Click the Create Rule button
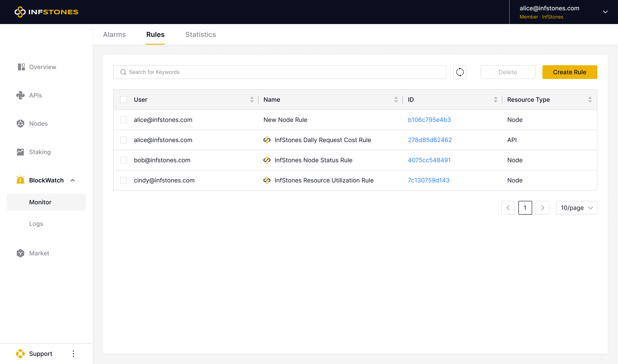This screenshot has height=364, width=618. click(570, 72)
